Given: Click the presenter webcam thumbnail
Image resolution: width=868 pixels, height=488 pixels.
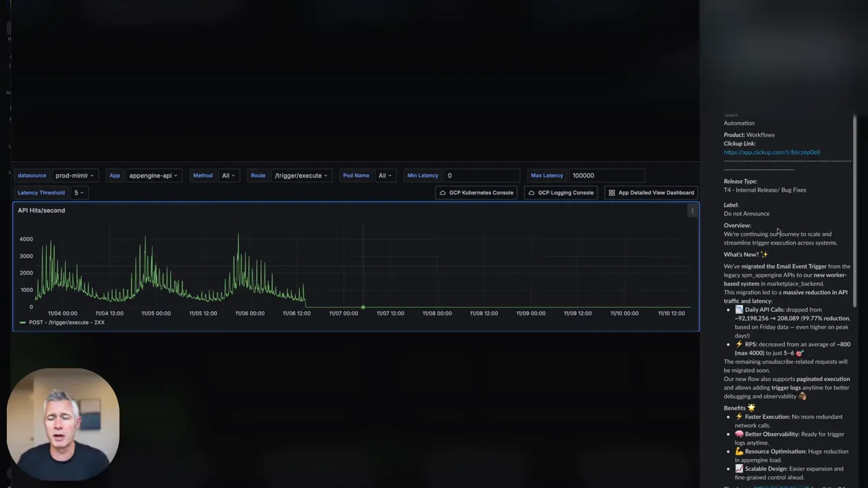Looking at the screenshot, I should point(63,422).
